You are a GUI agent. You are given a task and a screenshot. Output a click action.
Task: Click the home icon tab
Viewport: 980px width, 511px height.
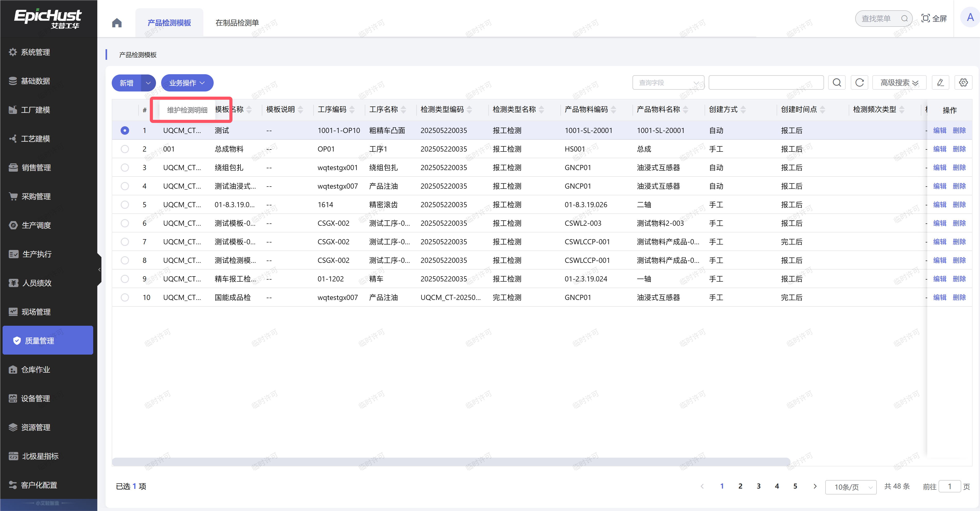(x=117, y=23)
